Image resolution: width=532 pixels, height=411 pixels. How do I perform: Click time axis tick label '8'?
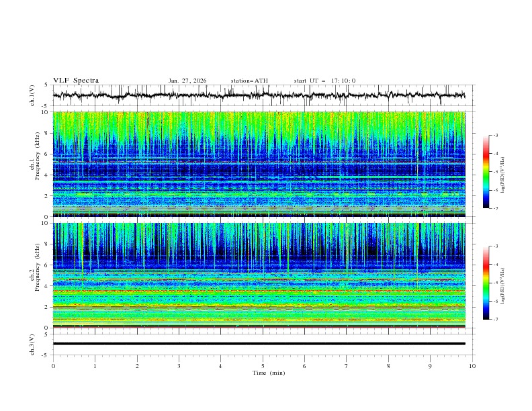[388, 366]
